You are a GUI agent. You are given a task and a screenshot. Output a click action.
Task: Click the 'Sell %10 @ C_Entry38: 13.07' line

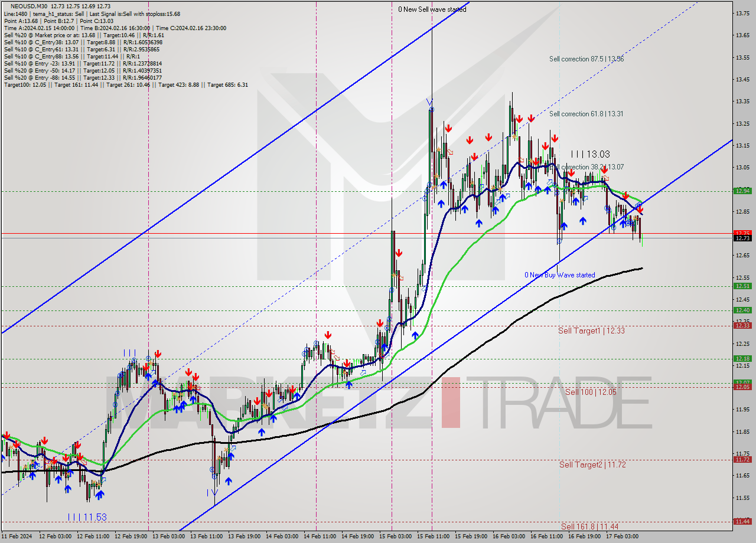point(83,42)
